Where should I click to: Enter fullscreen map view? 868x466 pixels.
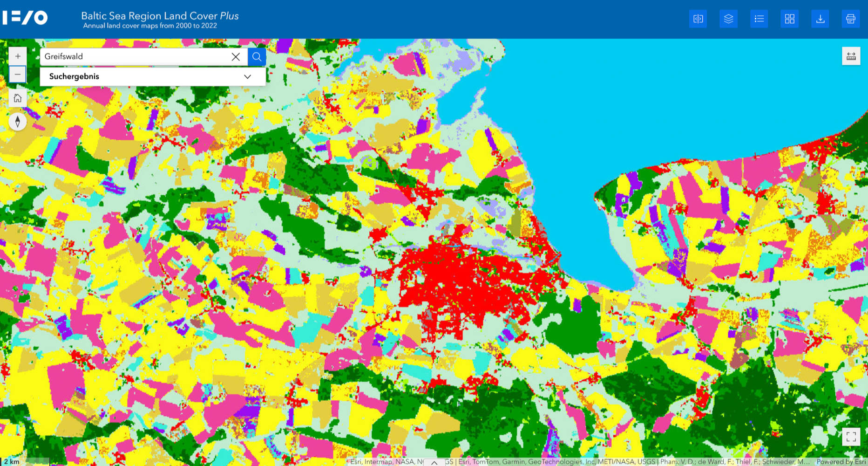852,437
